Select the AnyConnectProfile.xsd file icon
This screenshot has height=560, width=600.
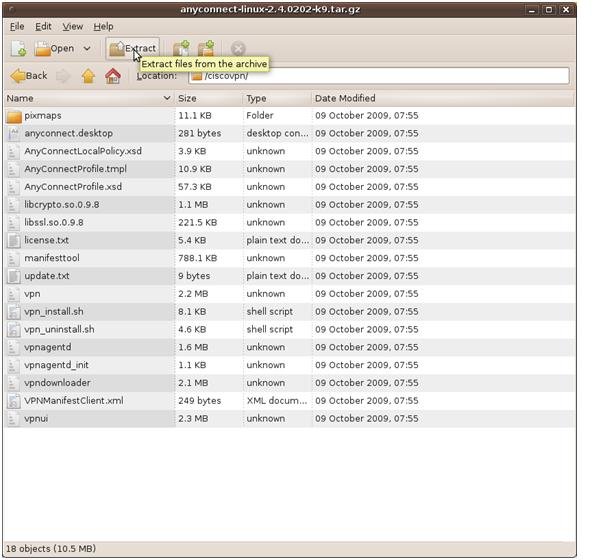coord(14,187)
